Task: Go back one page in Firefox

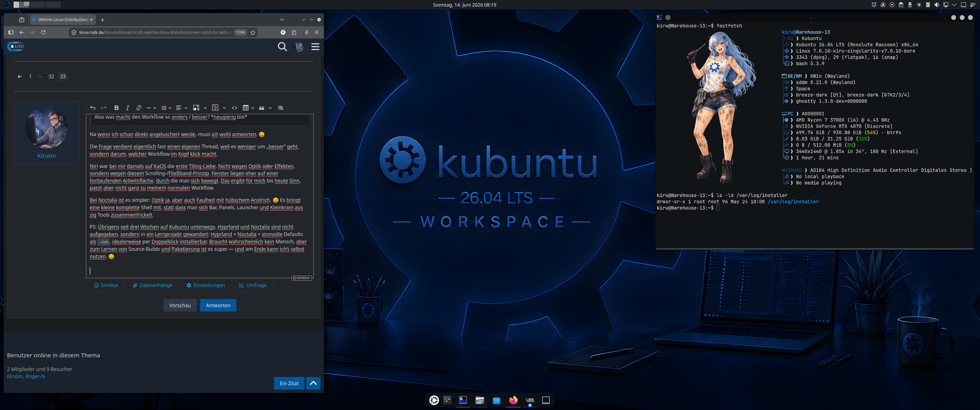Action: 22,32
